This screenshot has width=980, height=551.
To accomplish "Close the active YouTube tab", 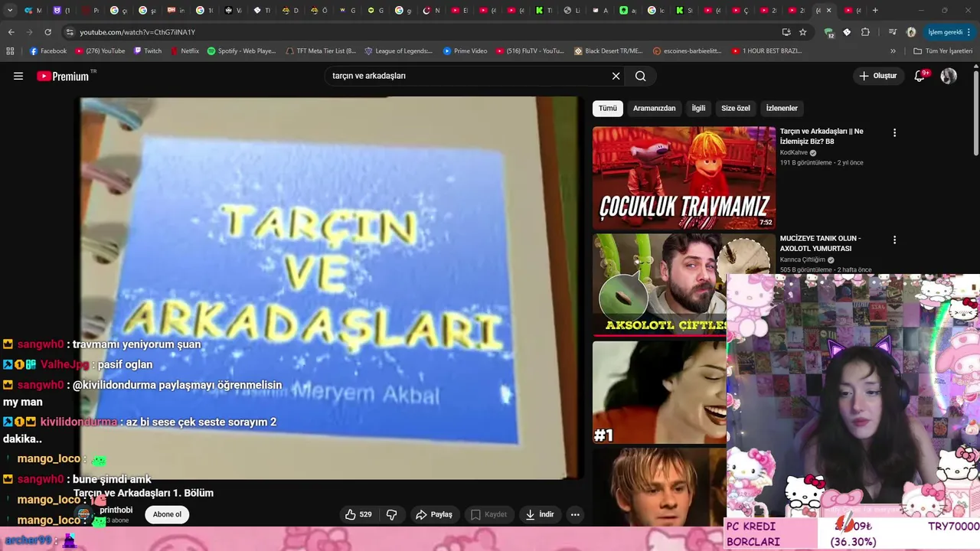I will [828, 10].
